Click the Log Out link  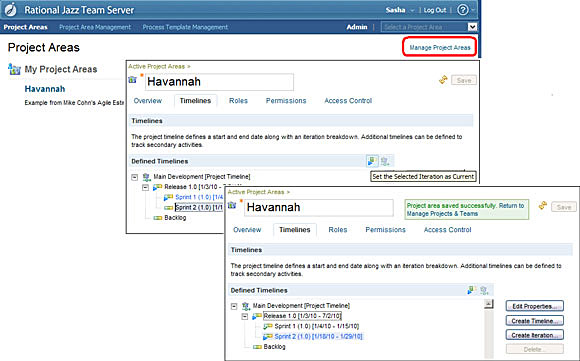(x=435, y=10)
